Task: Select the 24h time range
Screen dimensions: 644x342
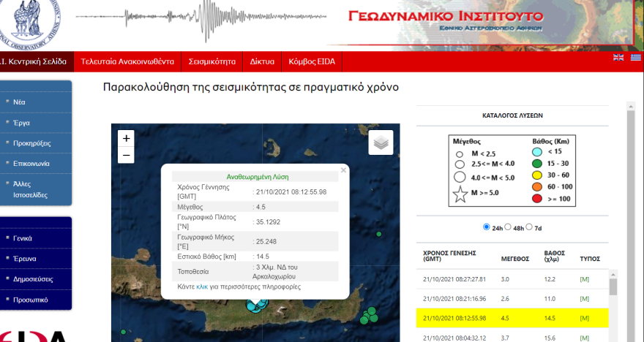Action: 486,227
